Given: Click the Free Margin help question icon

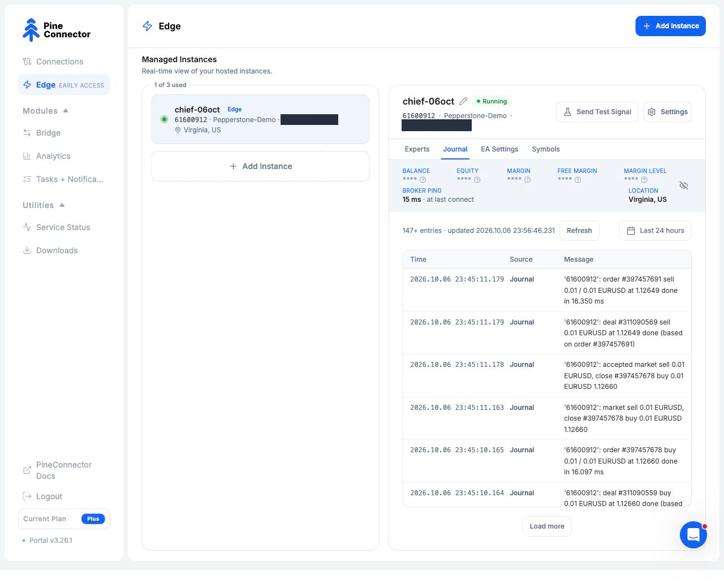Looking at the screenshot, I should [578, 180].
